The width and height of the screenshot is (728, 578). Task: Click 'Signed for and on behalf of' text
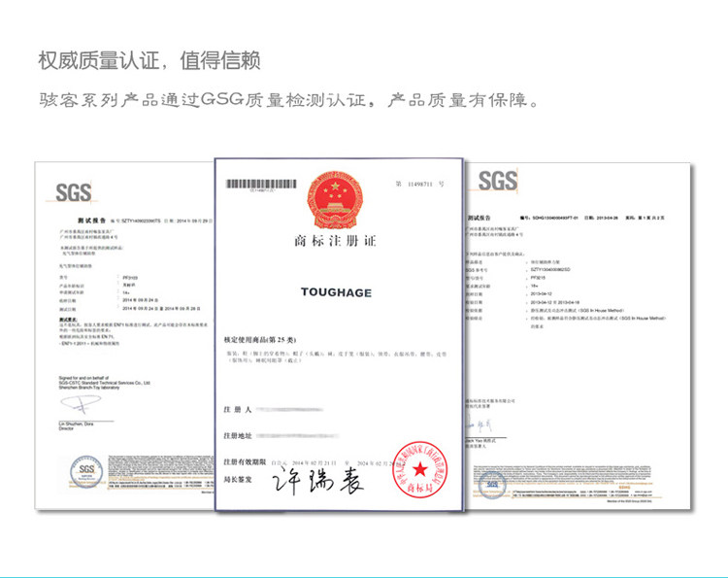pyautogui.click(x=83, y=378)
